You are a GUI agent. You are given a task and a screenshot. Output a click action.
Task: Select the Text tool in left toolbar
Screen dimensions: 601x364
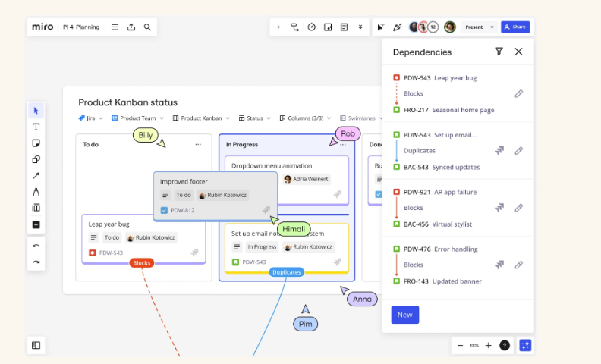36,127
